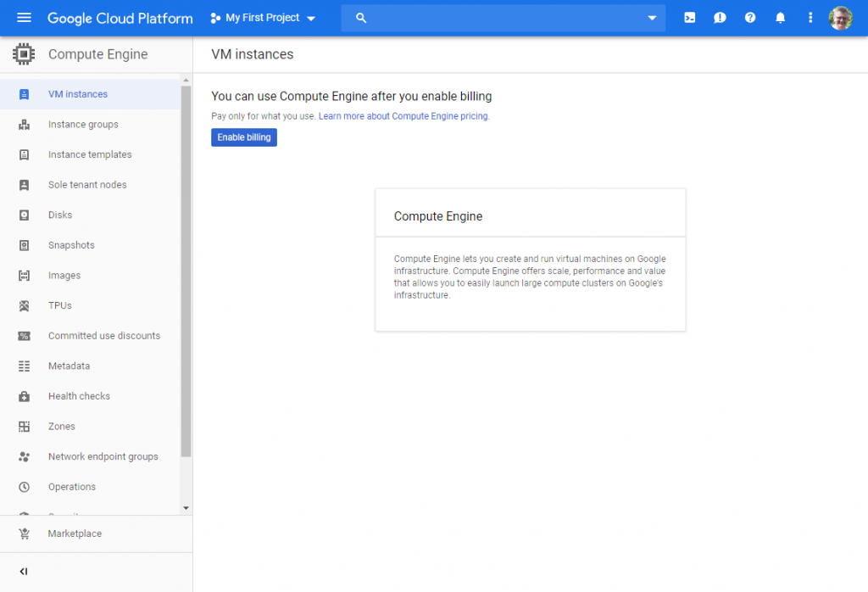
Task: Follow Learn more about Compute Engine pricing link
Action: pyautogui.click(x=403, y=116)
